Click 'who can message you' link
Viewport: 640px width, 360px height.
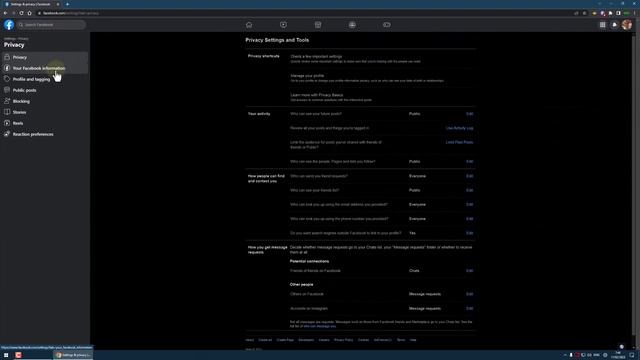320,327
